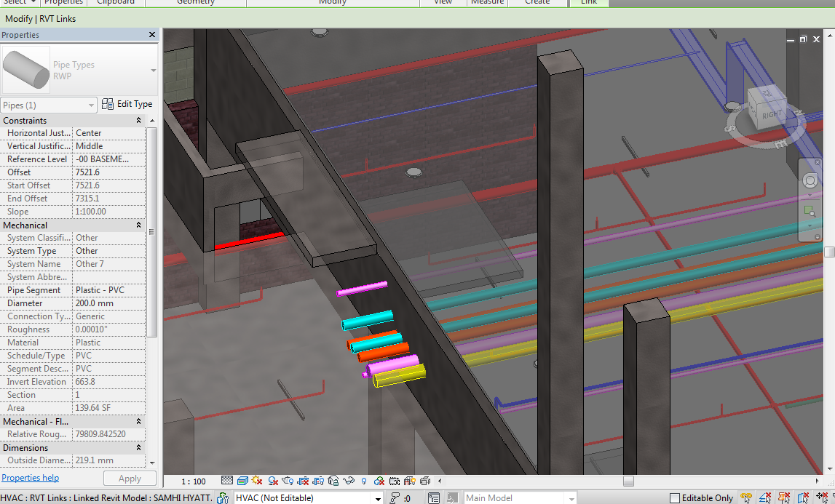Viewport: 835px width, 504px height.
Task: Open the Visual Style icon menu
Action: 242,481
